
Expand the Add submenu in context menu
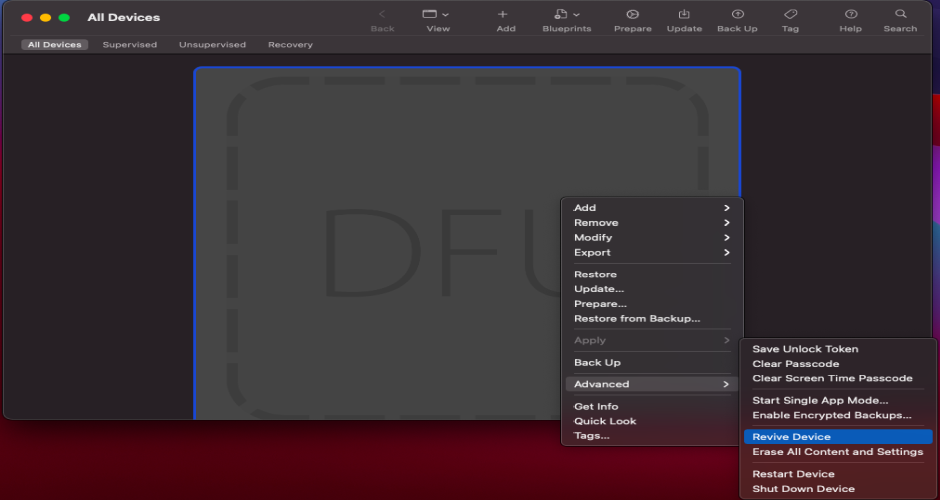coord(651,208)
